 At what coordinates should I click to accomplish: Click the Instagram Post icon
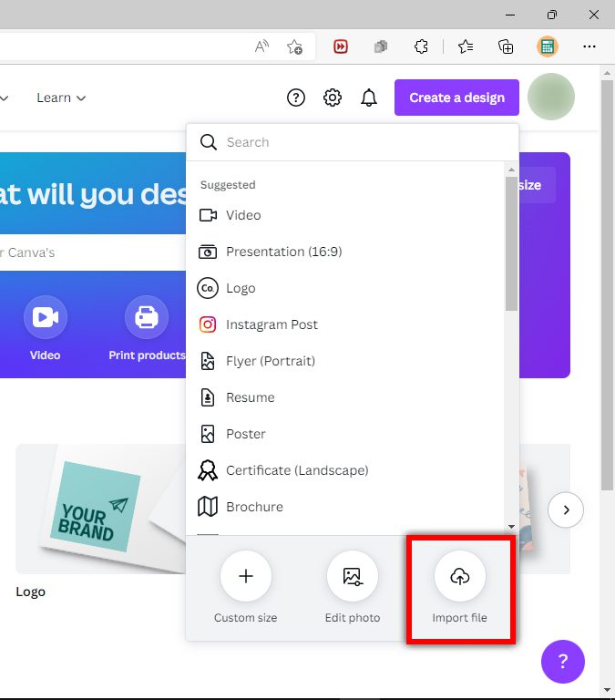point(208,324)
